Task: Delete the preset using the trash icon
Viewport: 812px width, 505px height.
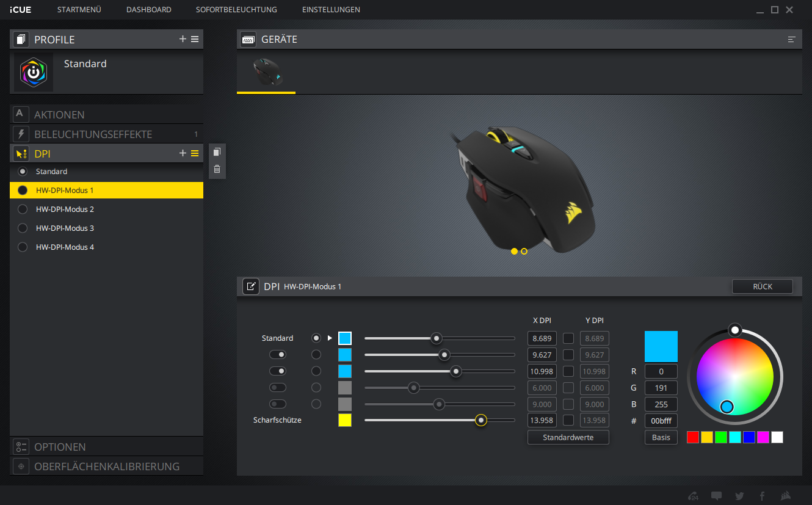Action: 217,169
